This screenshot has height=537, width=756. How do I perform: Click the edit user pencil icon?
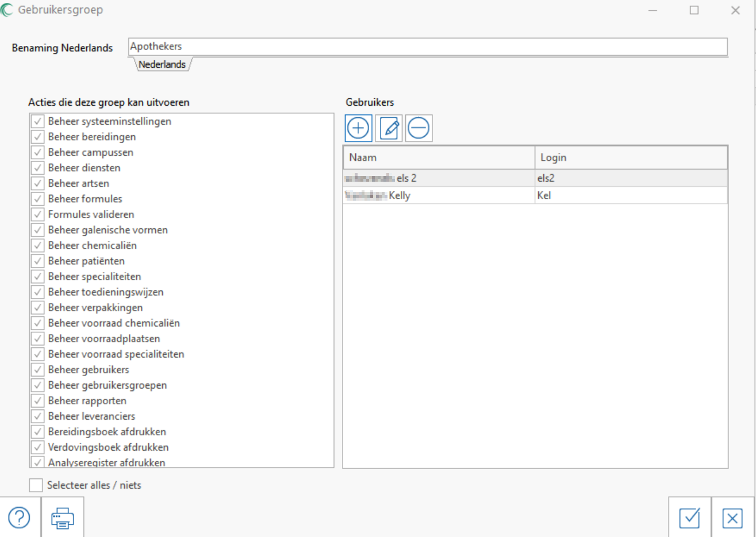pos(389,128)
